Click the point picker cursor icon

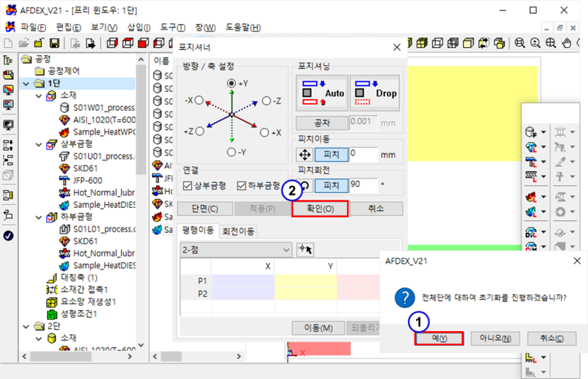[x=305, y=249]
